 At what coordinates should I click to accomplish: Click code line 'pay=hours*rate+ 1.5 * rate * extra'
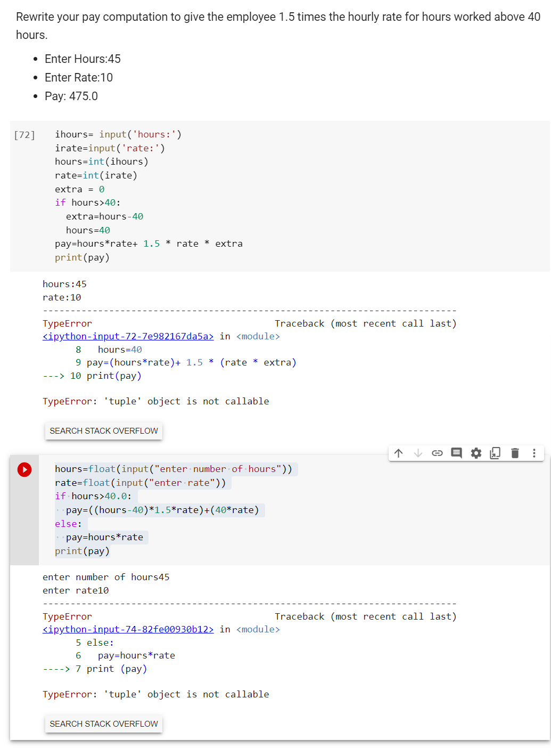click(149, 243)
